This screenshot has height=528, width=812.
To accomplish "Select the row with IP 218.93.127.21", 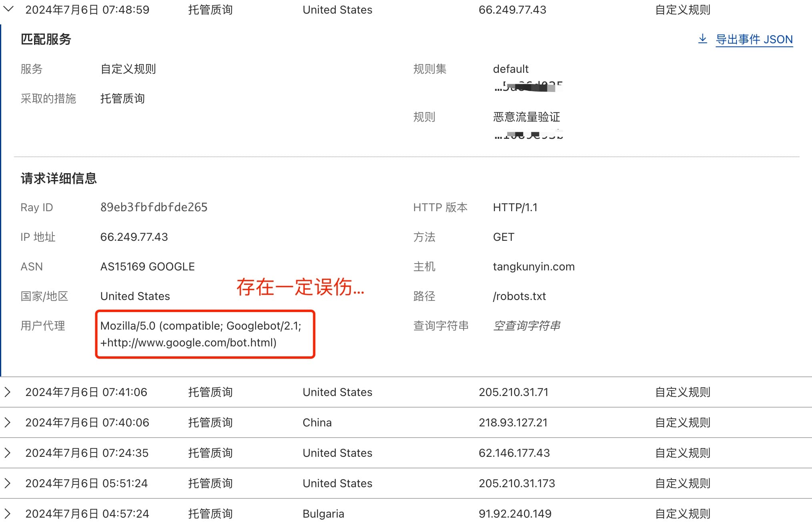I will click(513, 422).
